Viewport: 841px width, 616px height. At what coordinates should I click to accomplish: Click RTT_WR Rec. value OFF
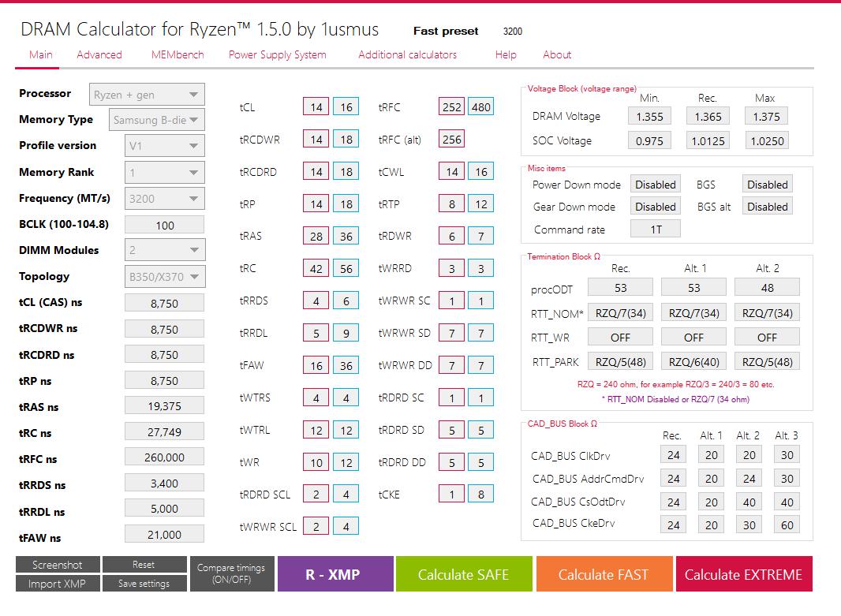click(x=621, y=338)
